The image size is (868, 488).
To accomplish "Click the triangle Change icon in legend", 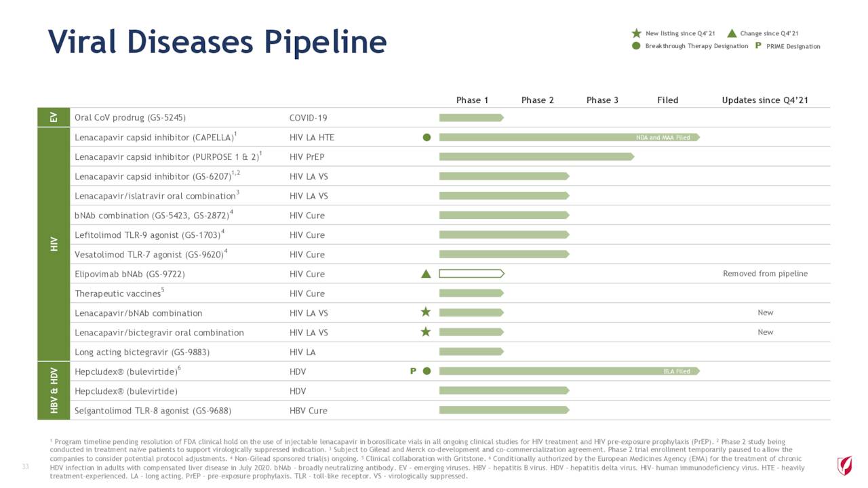I will point(732,33).
